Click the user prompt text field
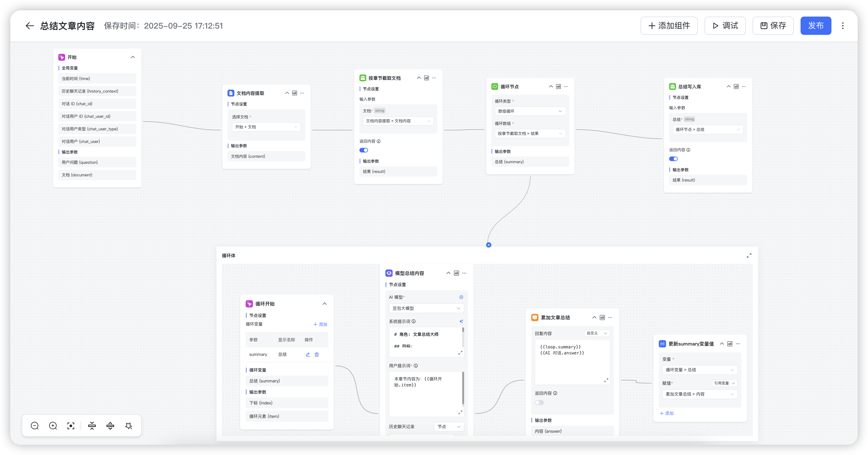This screenshot has width=868, height=455. (425, 393)
